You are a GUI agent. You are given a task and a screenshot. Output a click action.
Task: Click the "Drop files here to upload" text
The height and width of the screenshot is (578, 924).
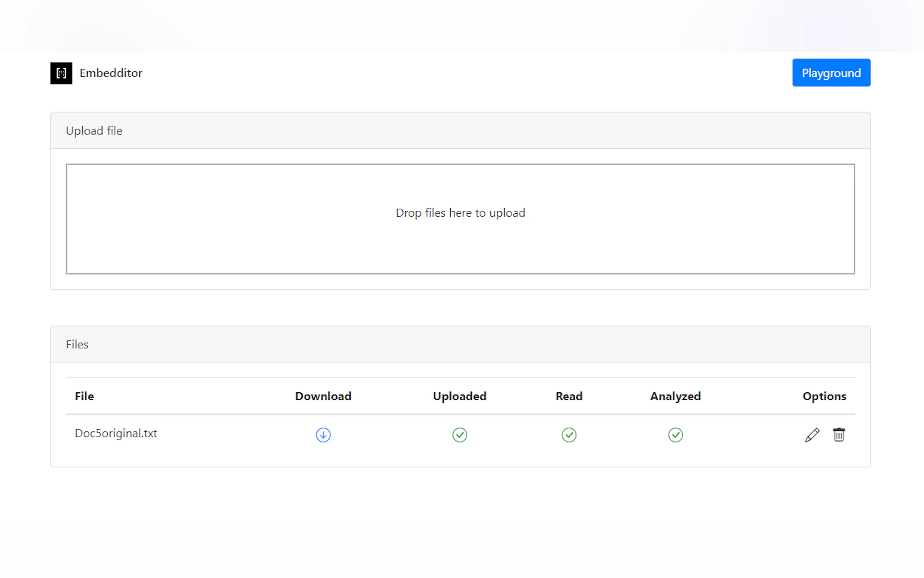[x=460, y=213]
